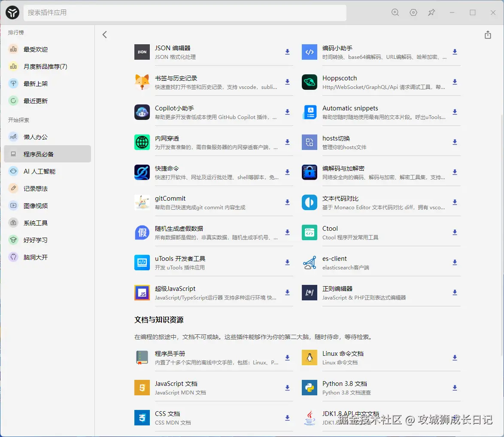Download the Linux 命令文档 plugin
Image resolution: width=504 pixels, height=437 pixels.
click(x=455, y=358)
